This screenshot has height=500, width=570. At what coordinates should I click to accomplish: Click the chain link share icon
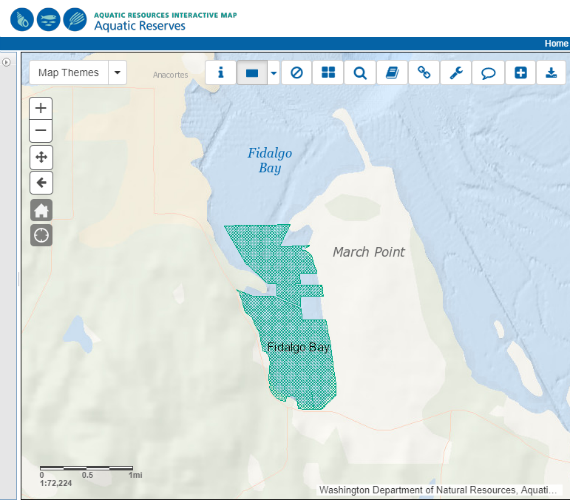coord(424,73)
